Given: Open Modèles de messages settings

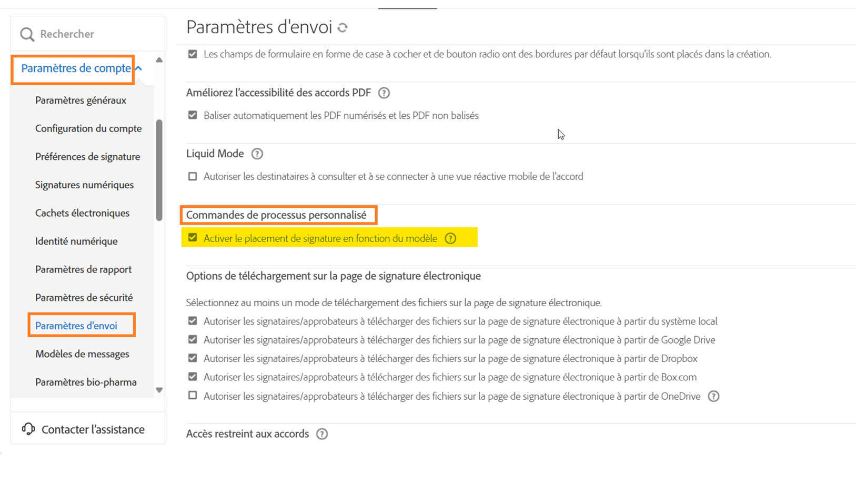Looking at the screenshot, I should [82, 354].
